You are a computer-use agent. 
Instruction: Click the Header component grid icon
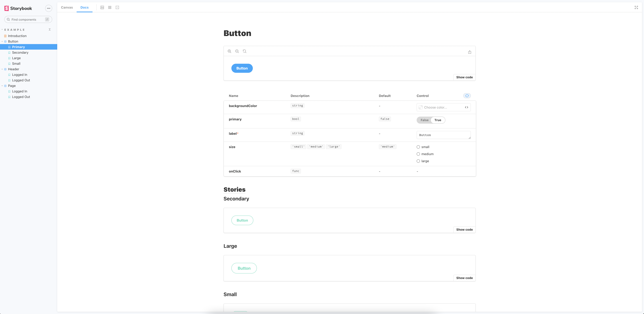point(5,69)
